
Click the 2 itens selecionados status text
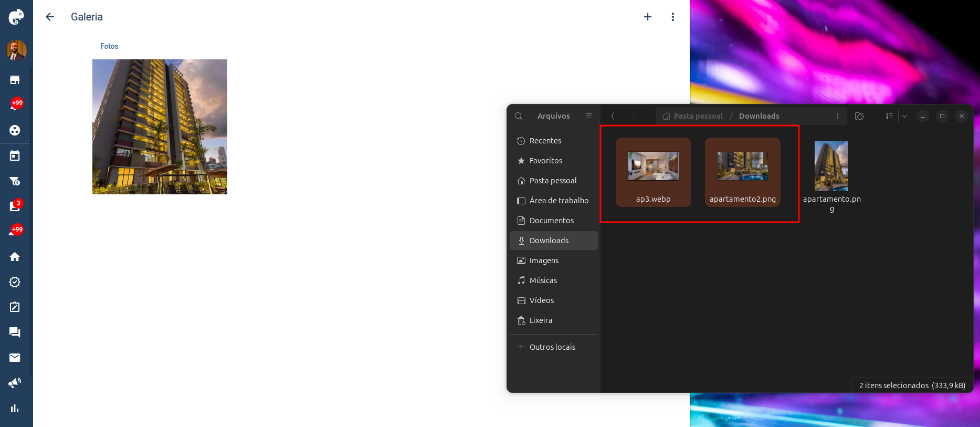[x=912, y=386]
